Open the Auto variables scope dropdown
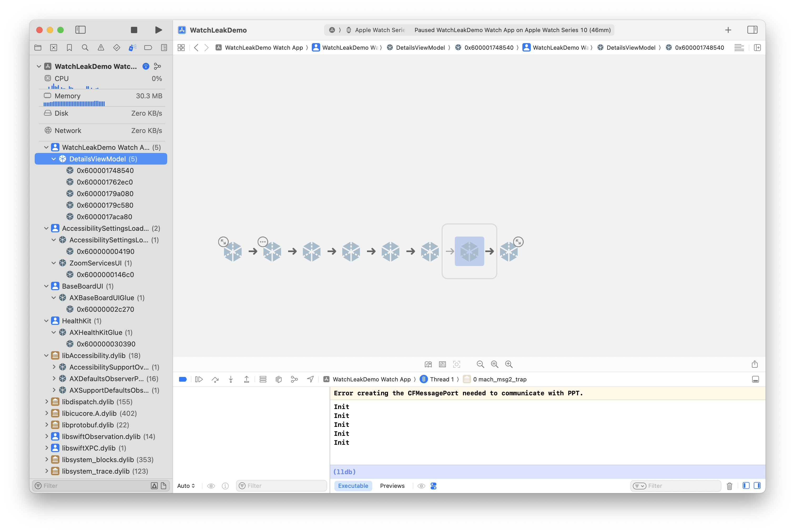 (186, 486)
